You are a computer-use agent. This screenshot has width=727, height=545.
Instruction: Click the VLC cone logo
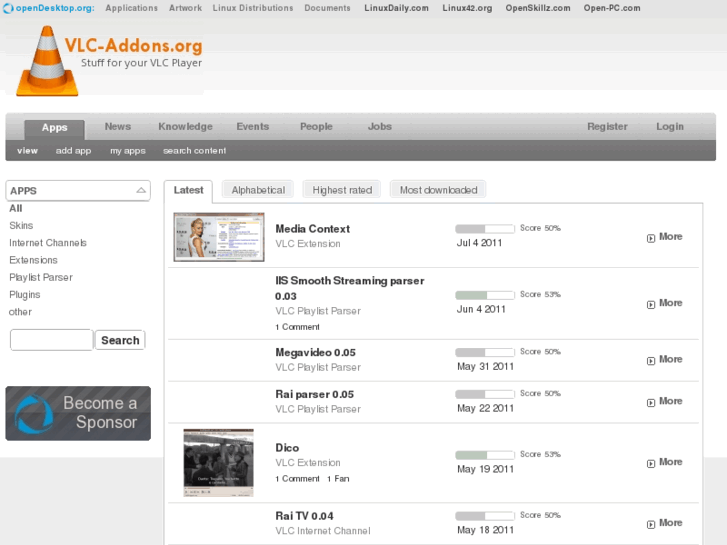click(47, 61)
